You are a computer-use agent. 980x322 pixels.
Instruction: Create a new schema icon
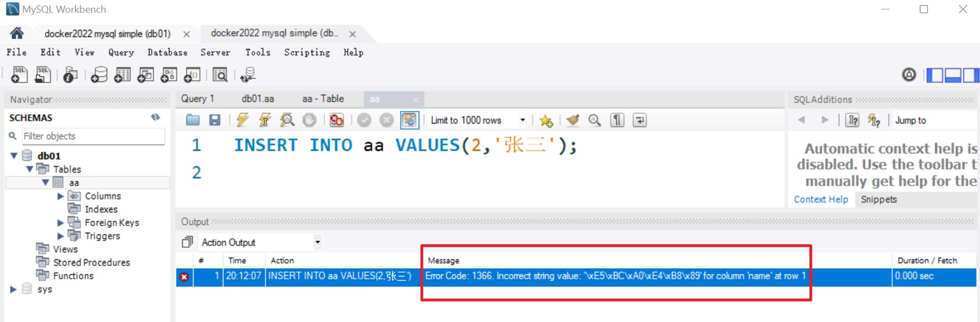pyautogui.click(x=99, y=74)
